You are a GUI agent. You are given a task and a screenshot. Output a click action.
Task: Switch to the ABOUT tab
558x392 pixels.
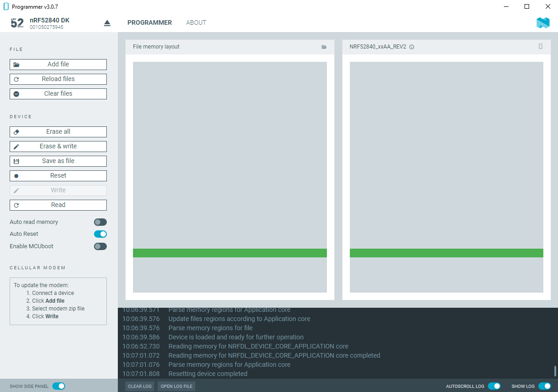[196, 22]
